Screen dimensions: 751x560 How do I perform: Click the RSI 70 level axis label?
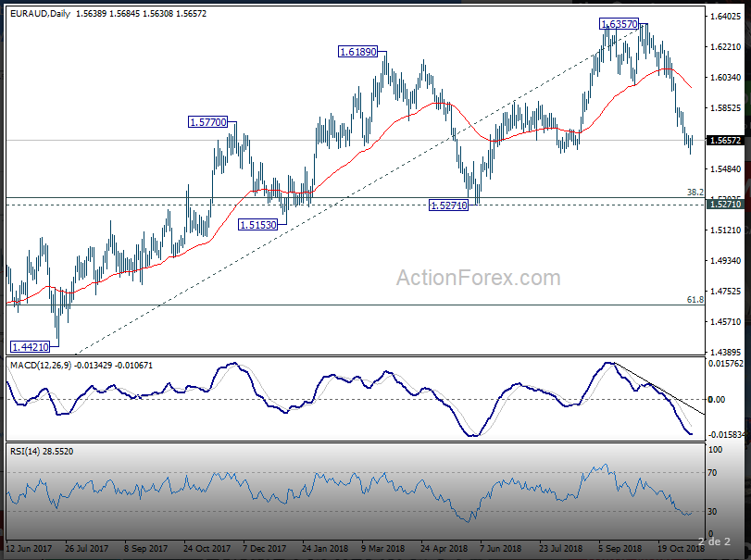point(713,473)
